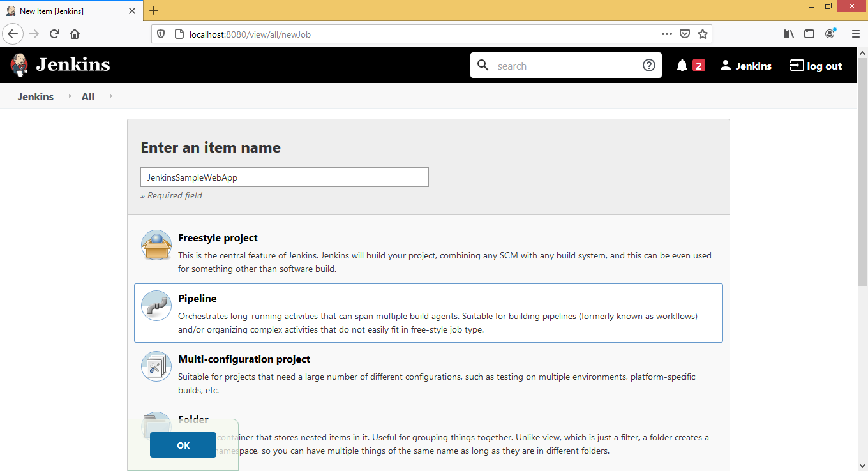Click the search magnifier icon
The height and width of the screenshot is (471, 868).
pyautogui.click(x=483, y=65)
